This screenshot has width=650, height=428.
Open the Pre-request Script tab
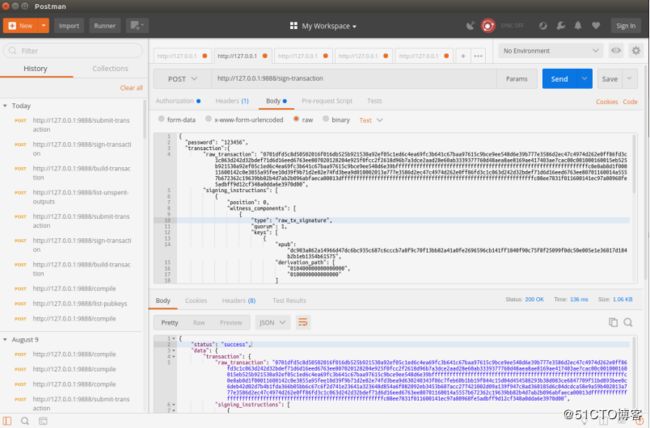pyautogui.click(x=327, y=101)
